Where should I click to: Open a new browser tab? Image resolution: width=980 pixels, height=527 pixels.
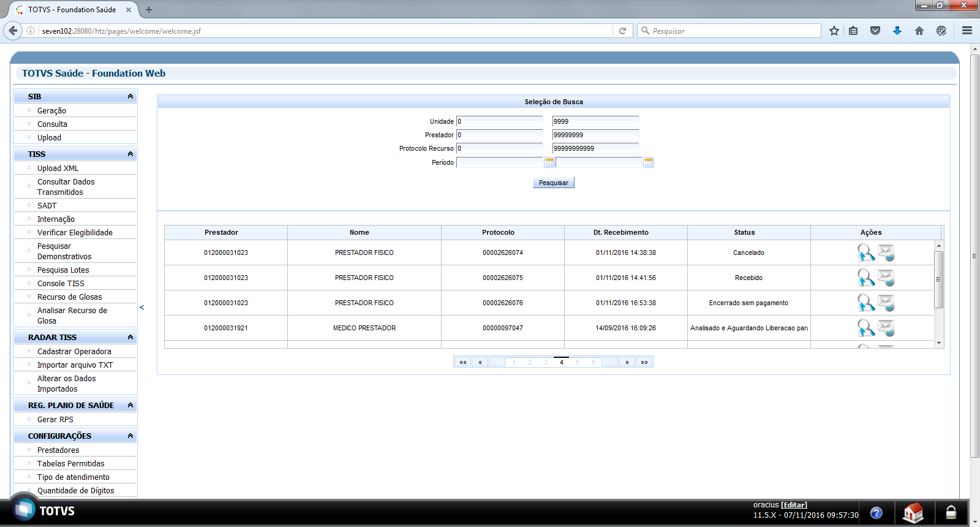149,10
